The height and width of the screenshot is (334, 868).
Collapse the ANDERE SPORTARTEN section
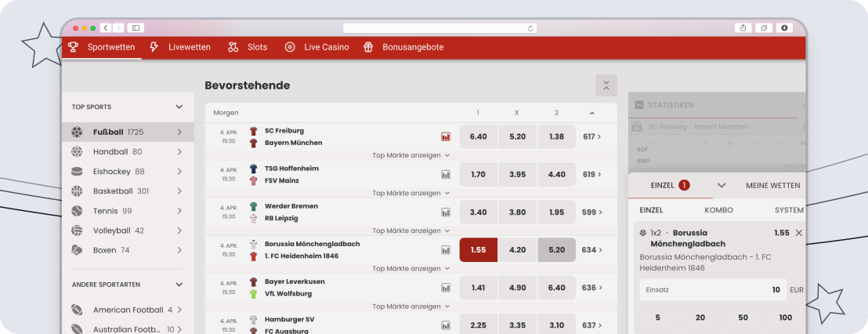[x=179, y=285]
